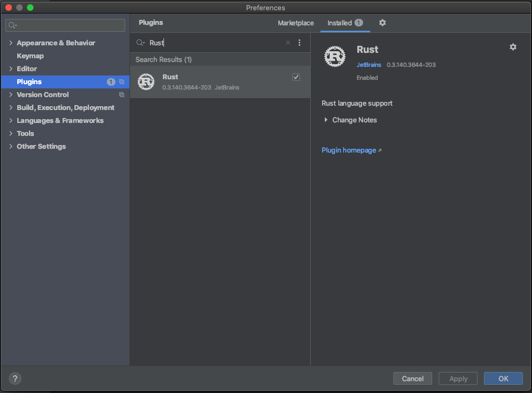
Task: Expand the Version Control group
Action: tap(11, 94)
